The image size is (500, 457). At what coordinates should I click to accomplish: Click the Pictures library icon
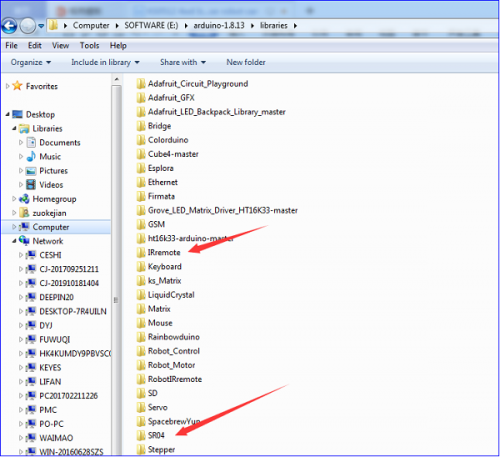coord(31,171)
